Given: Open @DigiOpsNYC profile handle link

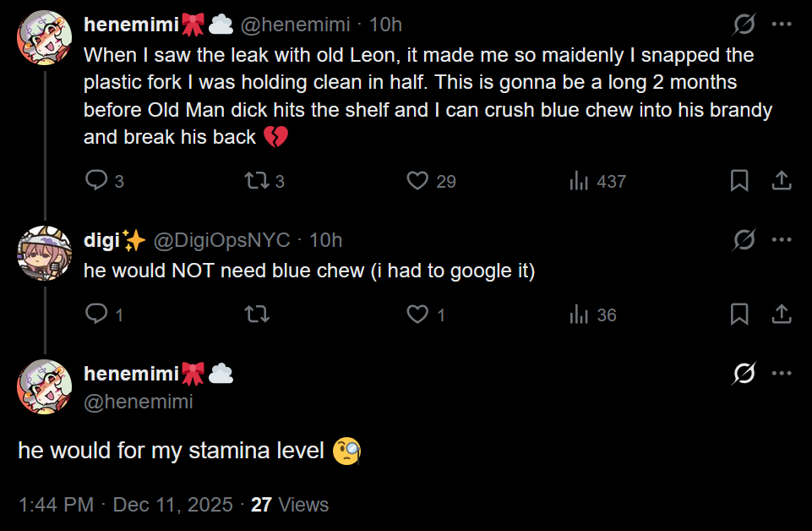Looking at the screenshot, I should (x=221, y=240).
